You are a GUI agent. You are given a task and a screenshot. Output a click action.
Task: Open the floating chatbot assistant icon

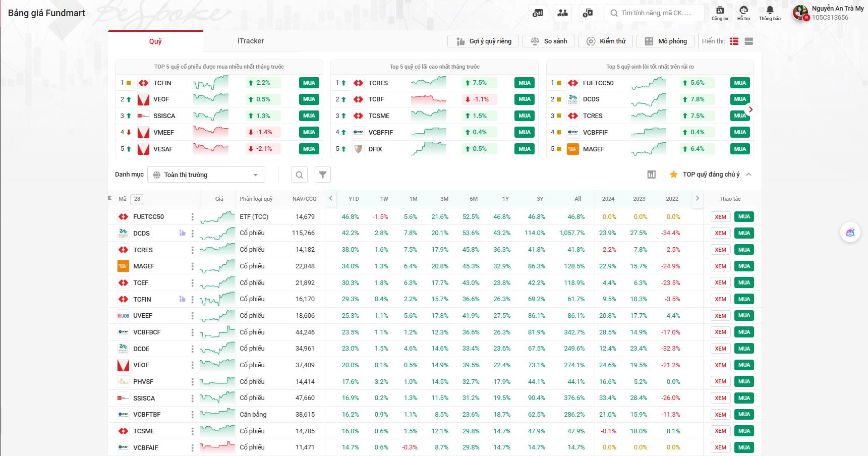point(850,233)
